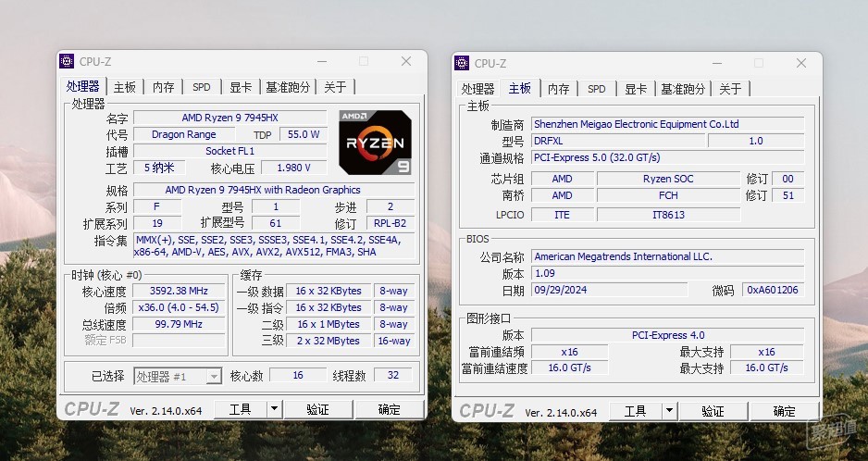The height and width of the screenshot is (461, 868).
Task: Click the Dragon Range code name value
Action: click(x=184, y=134)
